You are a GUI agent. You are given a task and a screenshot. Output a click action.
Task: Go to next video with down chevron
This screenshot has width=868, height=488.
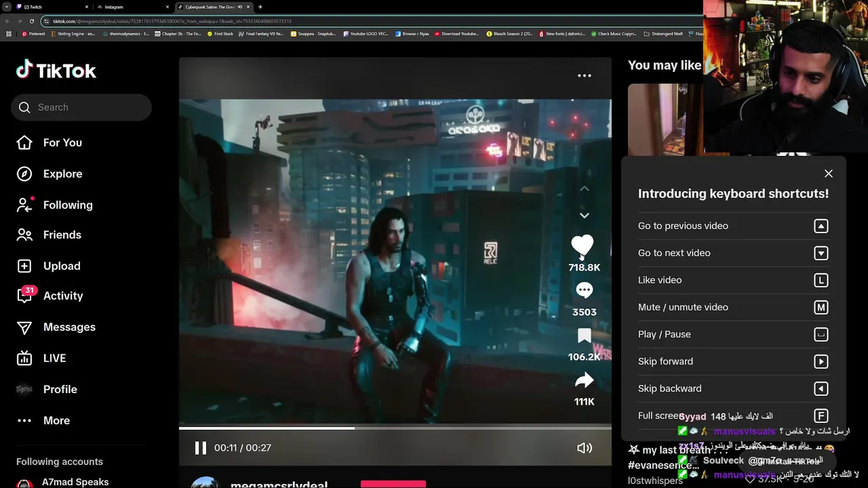tap(585, 216)
